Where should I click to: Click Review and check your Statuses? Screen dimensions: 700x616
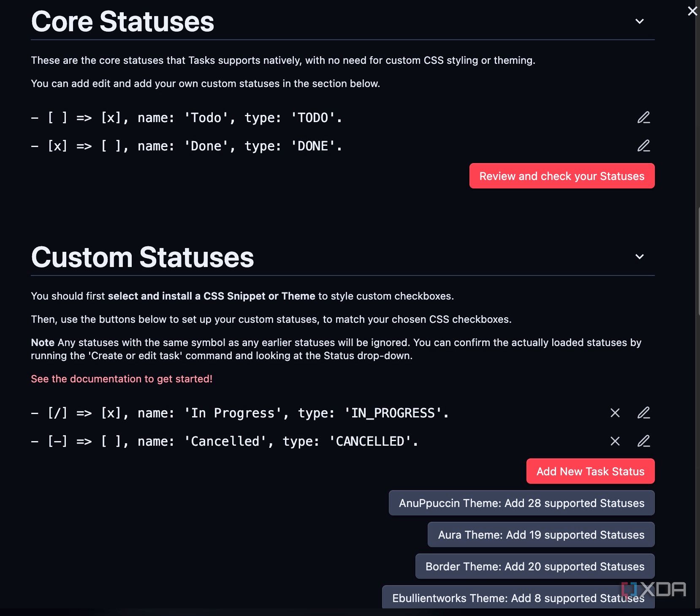[x=562, y=176]
